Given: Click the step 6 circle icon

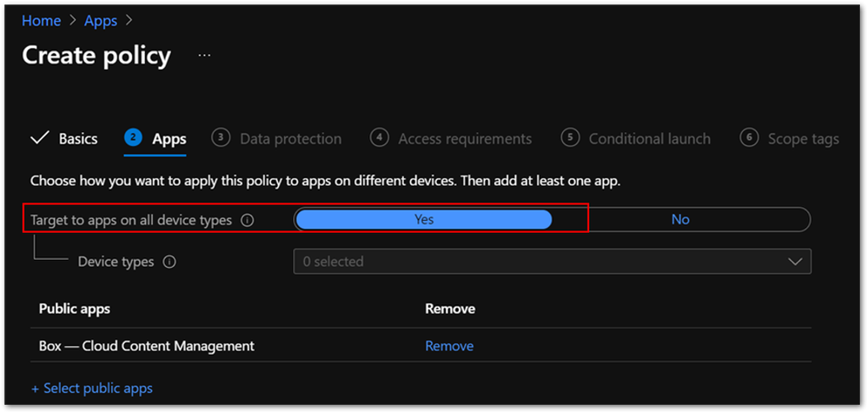Looking at the screenshot, I should pyautogui.click(x=749, y=137).
